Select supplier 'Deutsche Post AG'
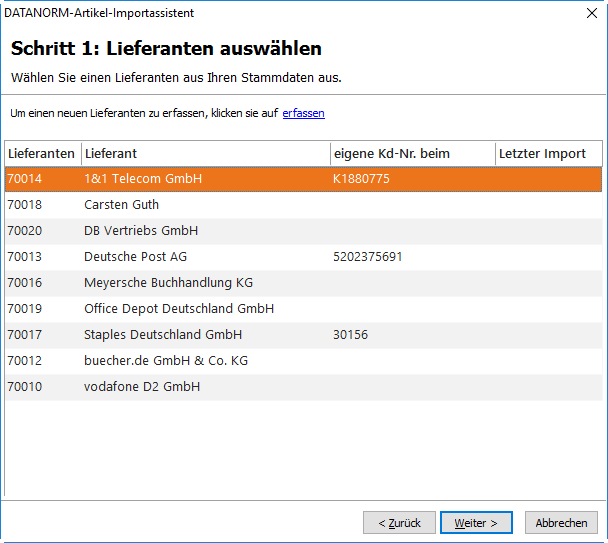Viewport: 608px width, 543px height. pyautogui.click(x=304, y=257)
